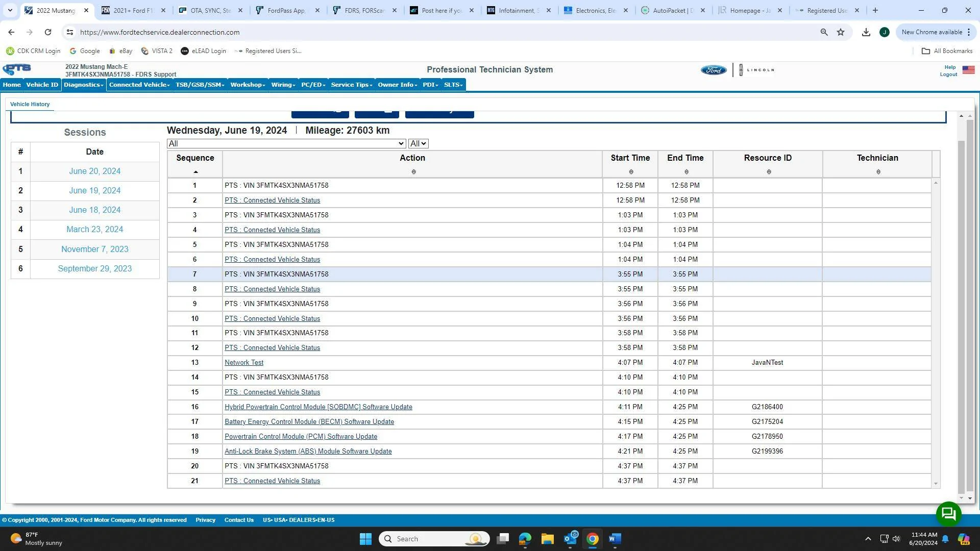Click the PTS logo icon

(x=17, y=70)
